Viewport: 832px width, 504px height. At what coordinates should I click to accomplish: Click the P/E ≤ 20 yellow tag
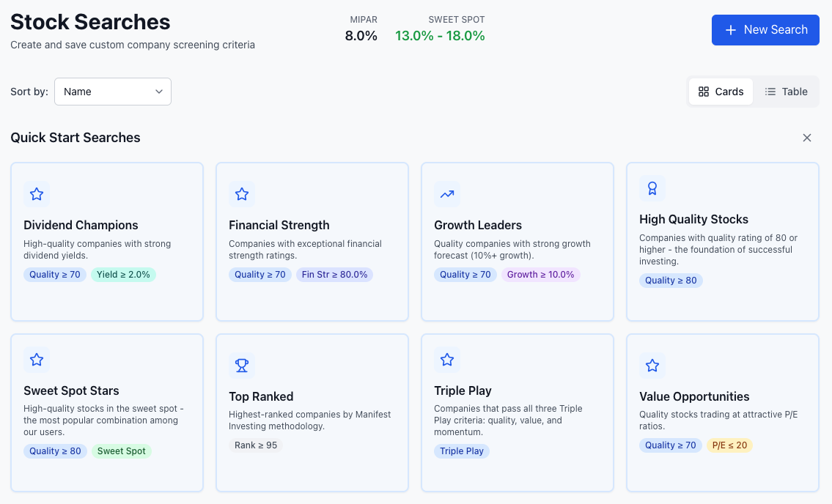point(729,445)
